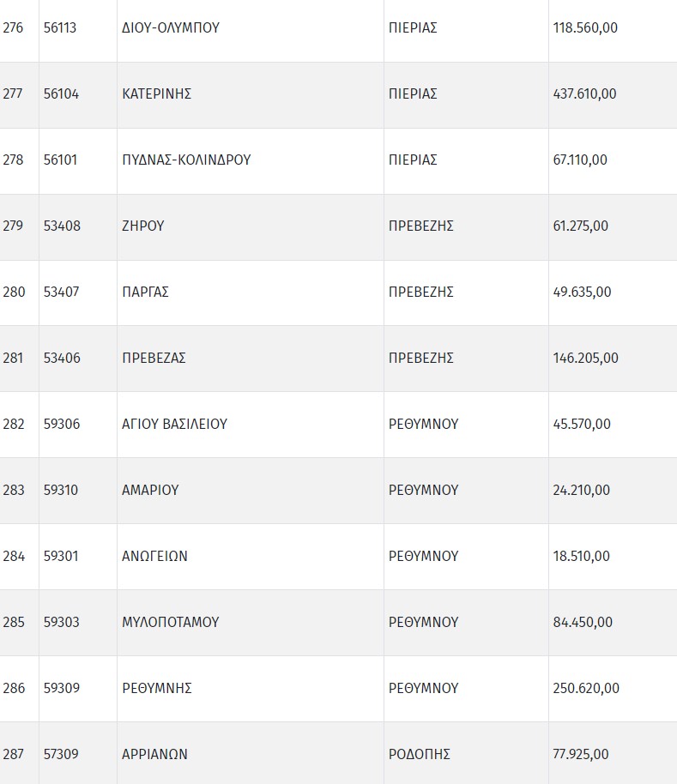Screen dimensions: 677x784
Task: Click the ΜΥΛΟΠΟΤΑΜΟΥ municipality cell
Action: pos(170,622)
